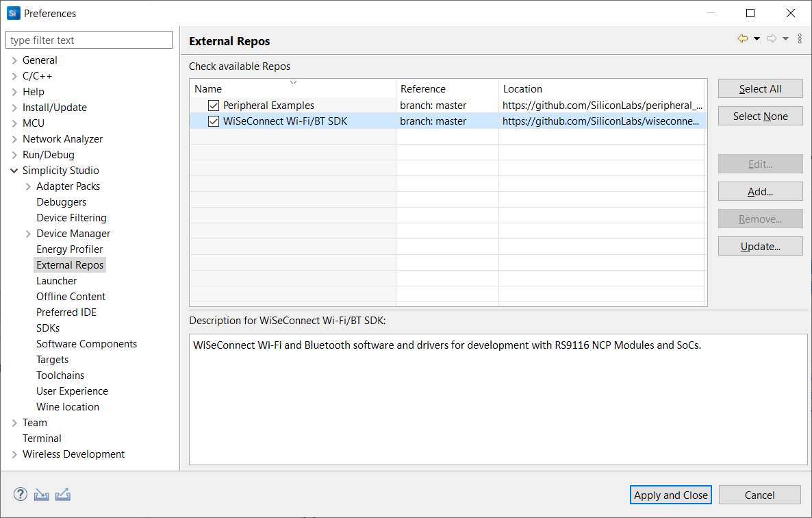Click the help question mark icon
Screen dimensions: 812x518
(x=20, y=494)
